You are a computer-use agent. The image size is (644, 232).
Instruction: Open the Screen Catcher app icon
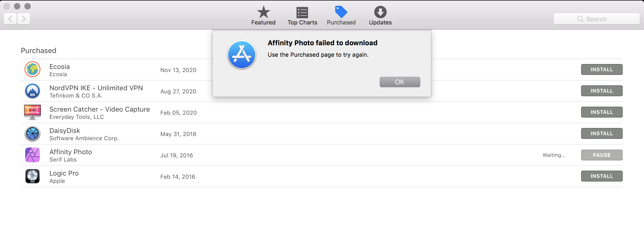[32, 112]
